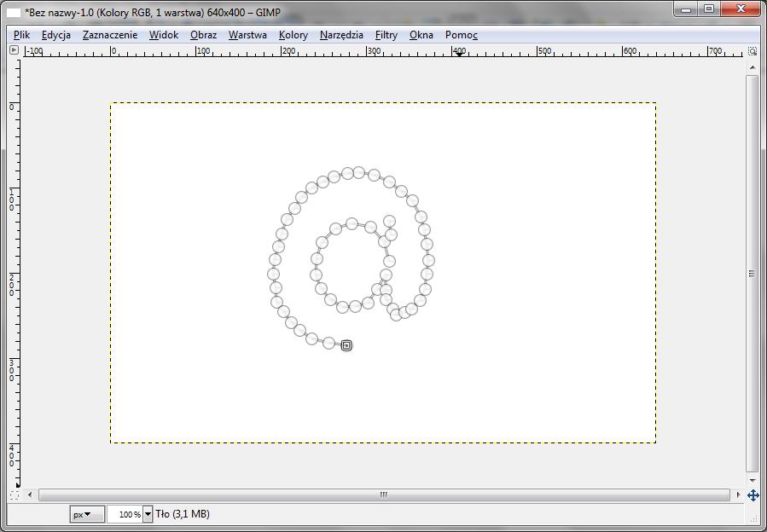
Task: Click the Tło (3,1 MB) status text
Action: pos(183,514)
